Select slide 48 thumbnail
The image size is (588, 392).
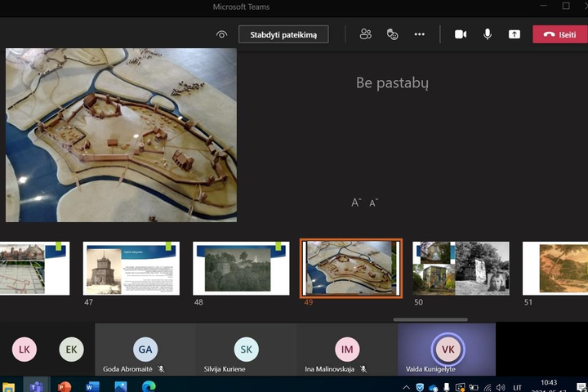pyautogui.click(x=241, y=268)
